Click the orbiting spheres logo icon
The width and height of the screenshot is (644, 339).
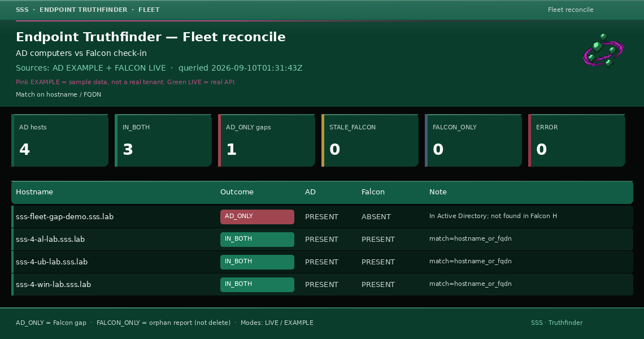pos(603,50)
